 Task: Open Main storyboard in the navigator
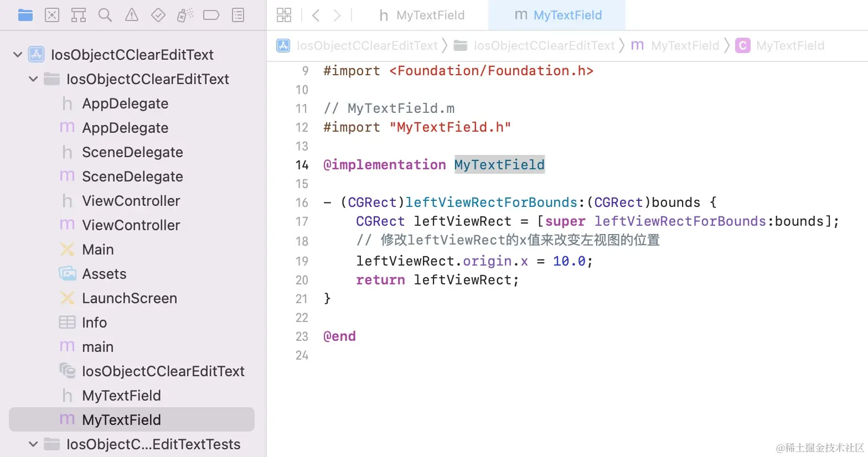click(97, 250)
